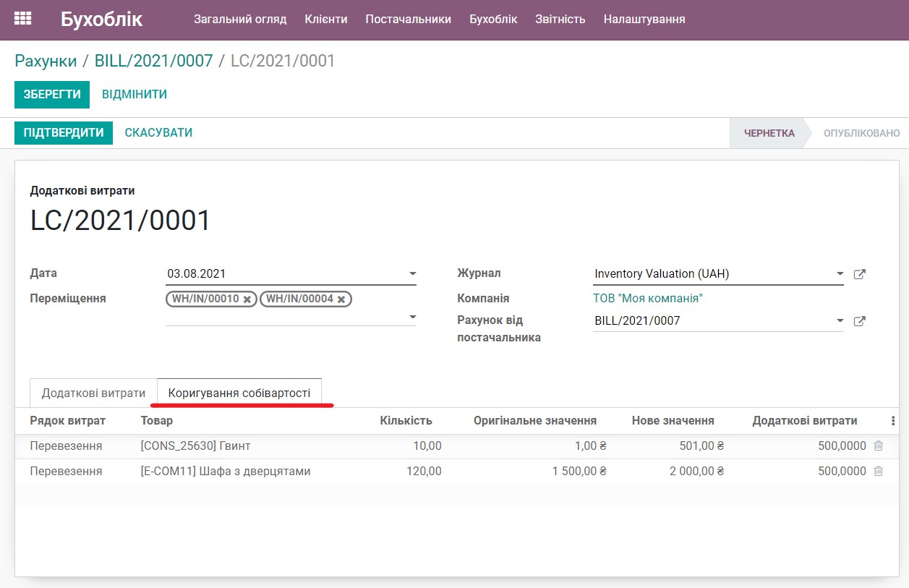Open BILL/2021/0007 via its external link icon
Viewport: 909px width, 588px height.
click(x=860, y=320)
